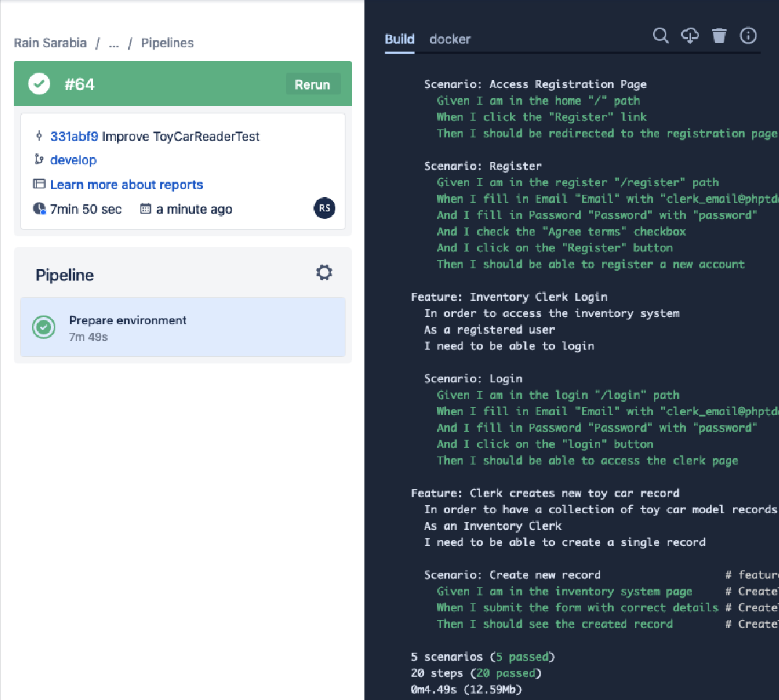This screenshot has height=700, width=779.
Task: Rerun pipeline #64
Action: (x=313, y=84)
